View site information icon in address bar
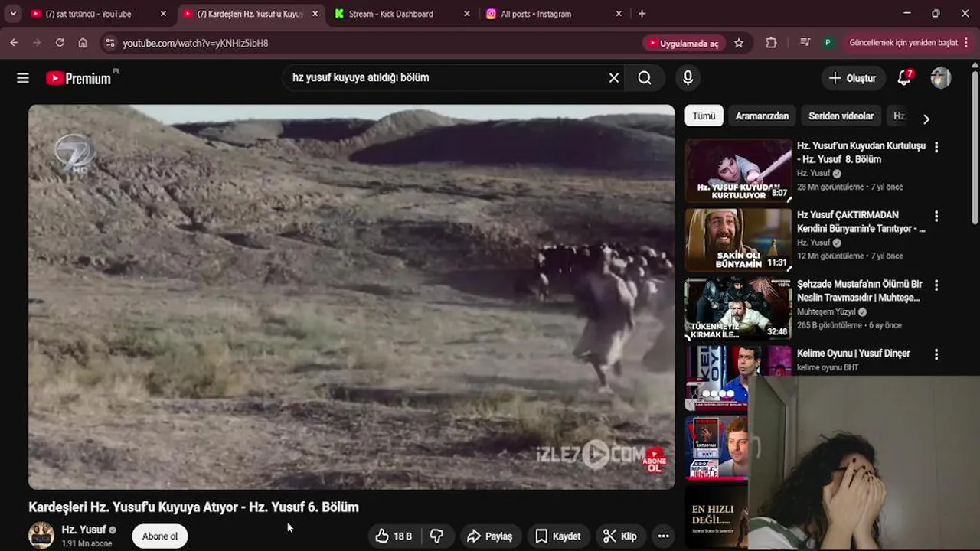Viewport: 980px width, 551px height. coord(109,44)
